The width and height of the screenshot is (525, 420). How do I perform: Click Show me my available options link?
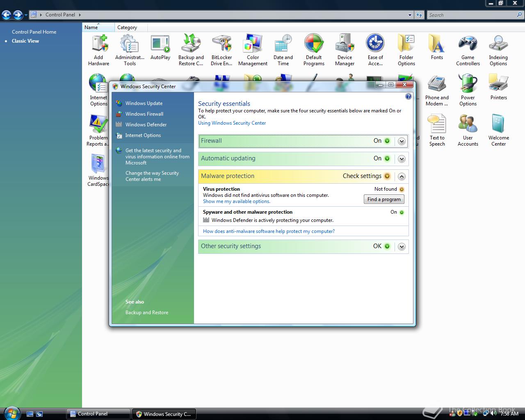[x=236, y=201]
